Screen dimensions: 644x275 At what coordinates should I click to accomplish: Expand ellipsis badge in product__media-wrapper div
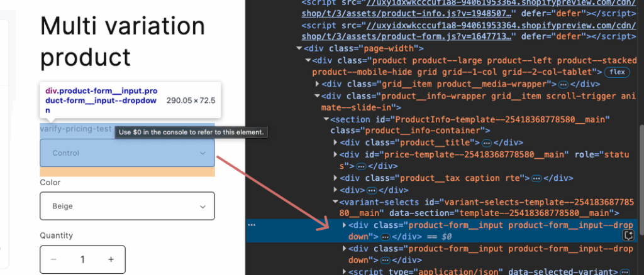(563, 84)
